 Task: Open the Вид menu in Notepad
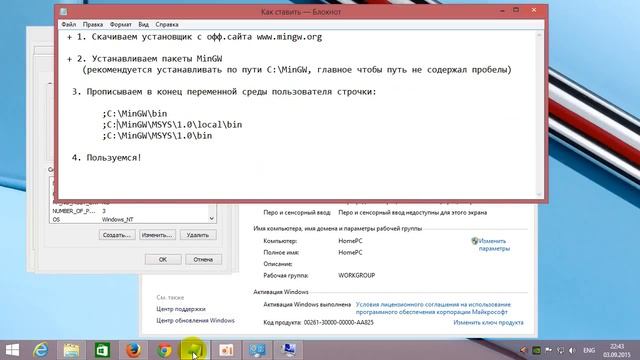(x=143, y=24)
